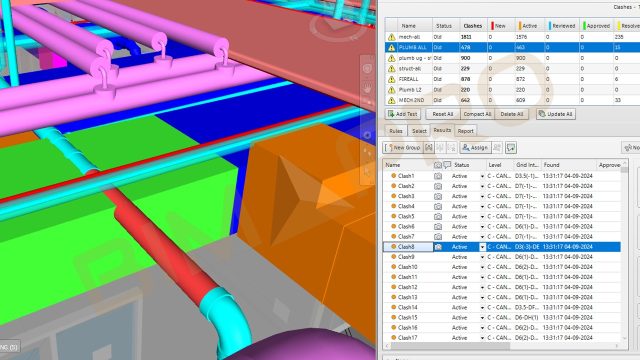This screenshot has width=640, height=360.
Task: Open the Status dropdown for Clash11
Action: (482, 277)
